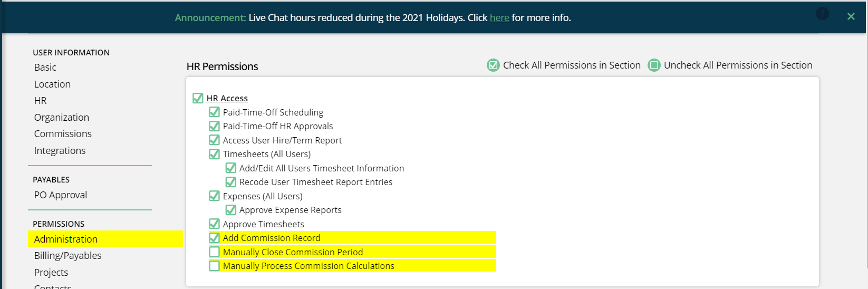Uncheck Paid-Time-Off Scheduling permission
The width and height of the screenshot is (868, 289).
tap(214, 112)
